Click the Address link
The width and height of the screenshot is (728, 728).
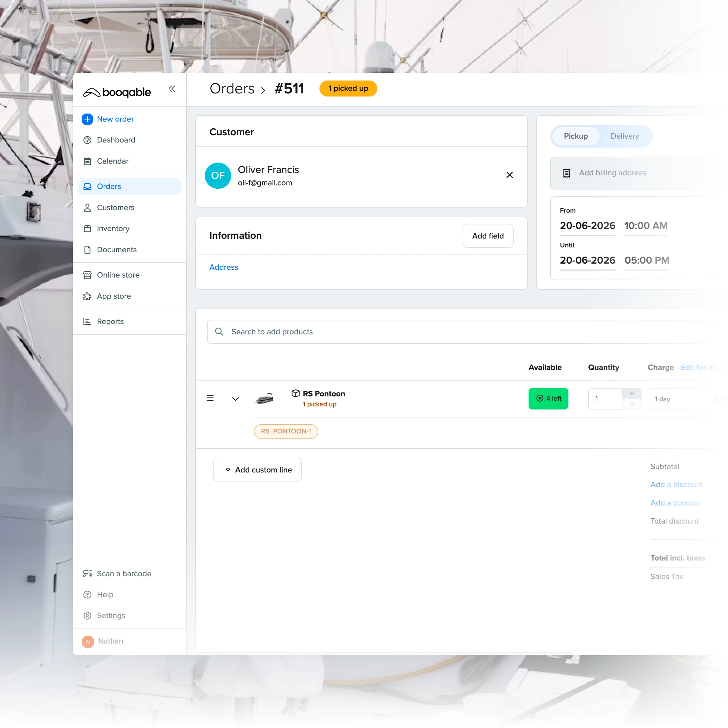coord(224,267)
